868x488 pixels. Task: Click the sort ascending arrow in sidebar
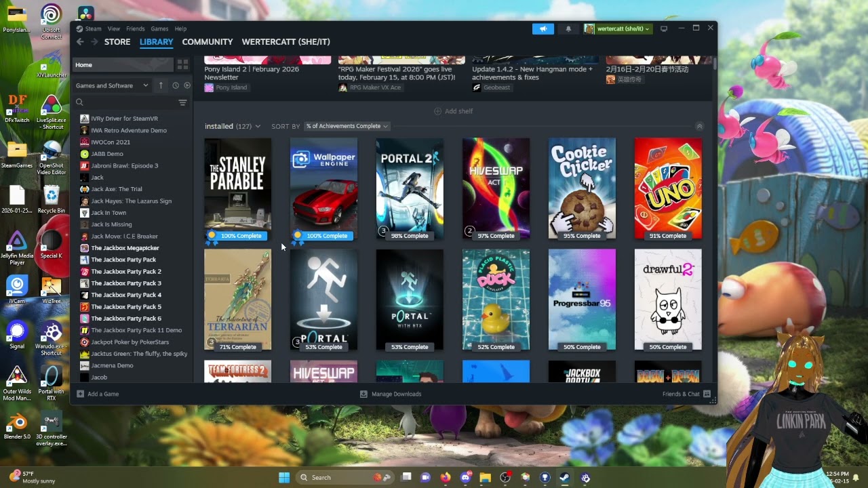(x=161, y=85)
